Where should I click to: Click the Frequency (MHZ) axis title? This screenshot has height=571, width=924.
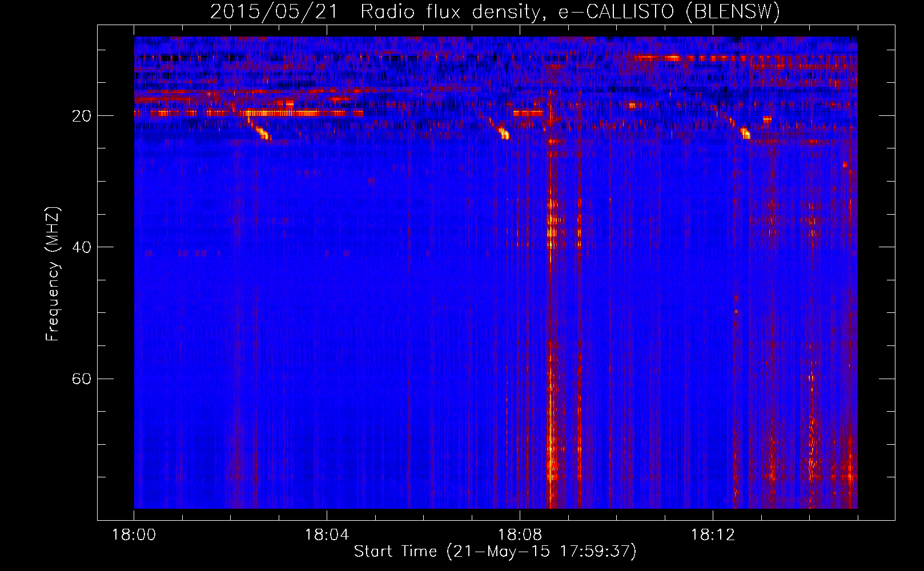(x=53, y=274)
